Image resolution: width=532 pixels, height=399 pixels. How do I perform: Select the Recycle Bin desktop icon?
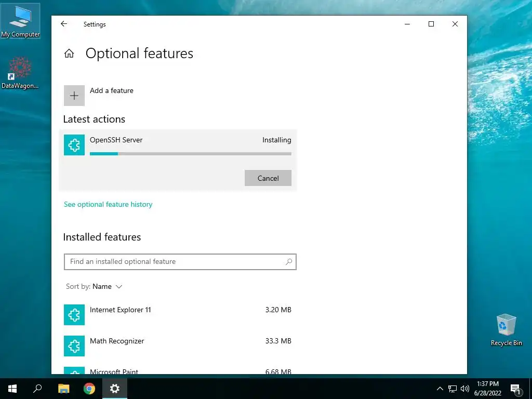click(506, 330)
